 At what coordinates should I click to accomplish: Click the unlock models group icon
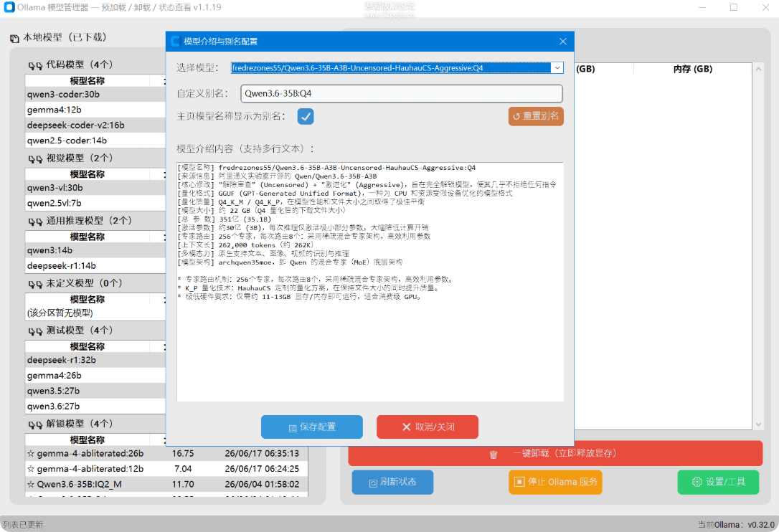[x=35, y=424]
